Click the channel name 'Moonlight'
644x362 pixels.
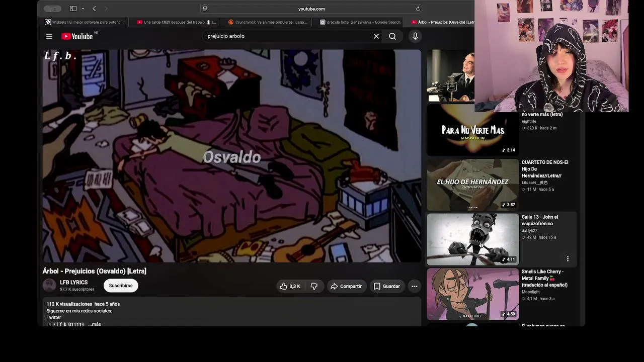point(531,292)
